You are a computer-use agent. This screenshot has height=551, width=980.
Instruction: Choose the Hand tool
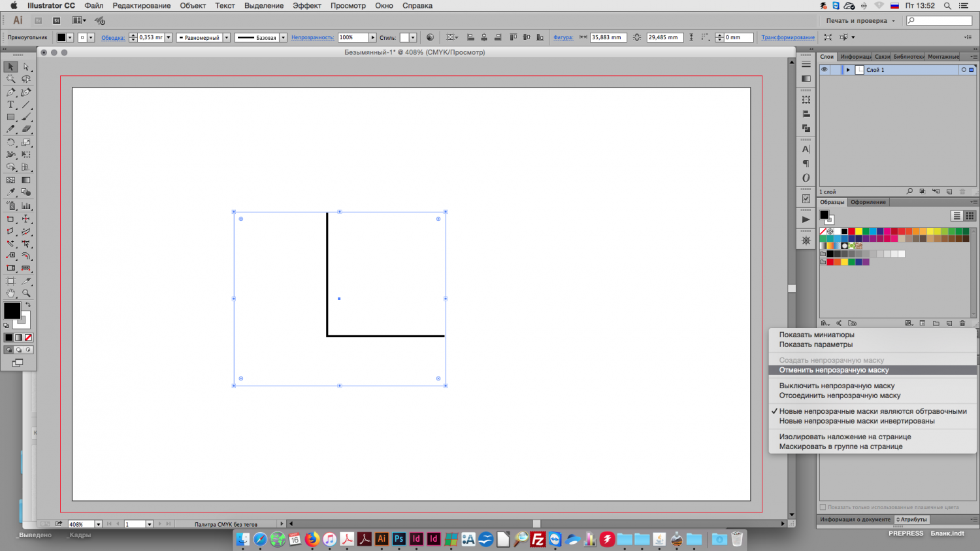point(10,293)
